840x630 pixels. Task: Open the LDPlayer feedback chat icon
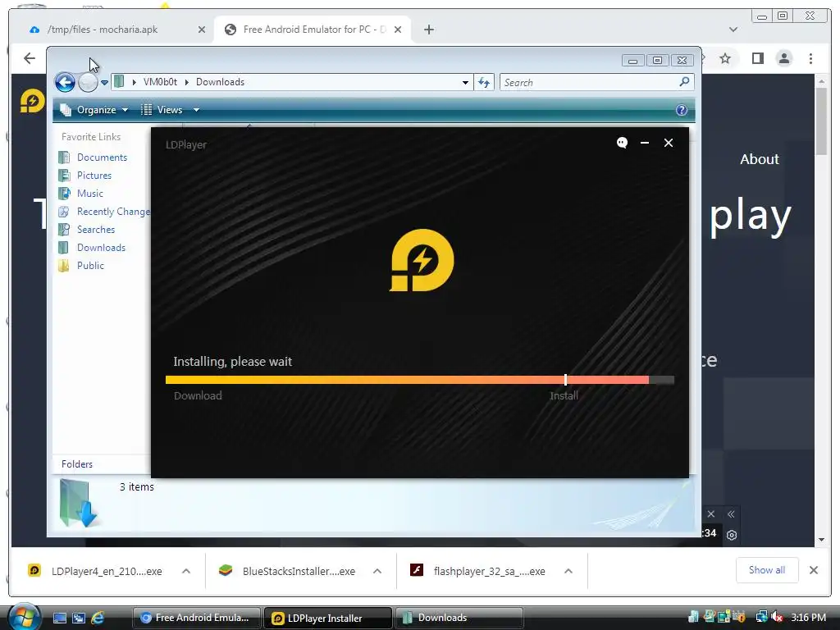coord(622,143)
